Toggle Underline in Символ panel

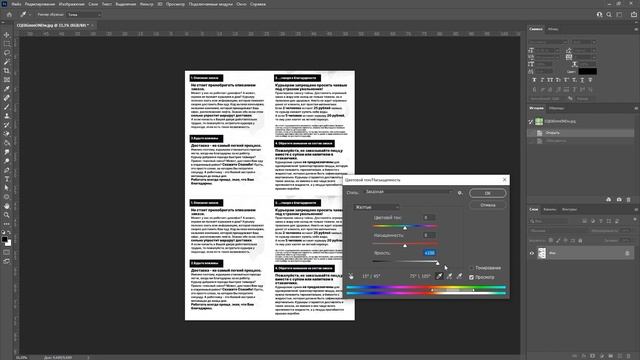(x=582, y=80)
